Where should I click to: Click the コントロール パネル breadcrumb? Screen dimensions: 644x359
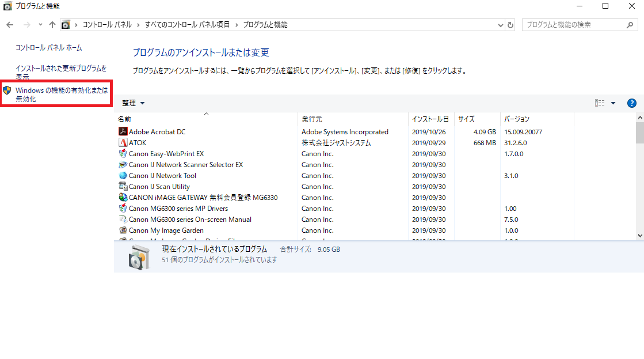coord(107,25)
